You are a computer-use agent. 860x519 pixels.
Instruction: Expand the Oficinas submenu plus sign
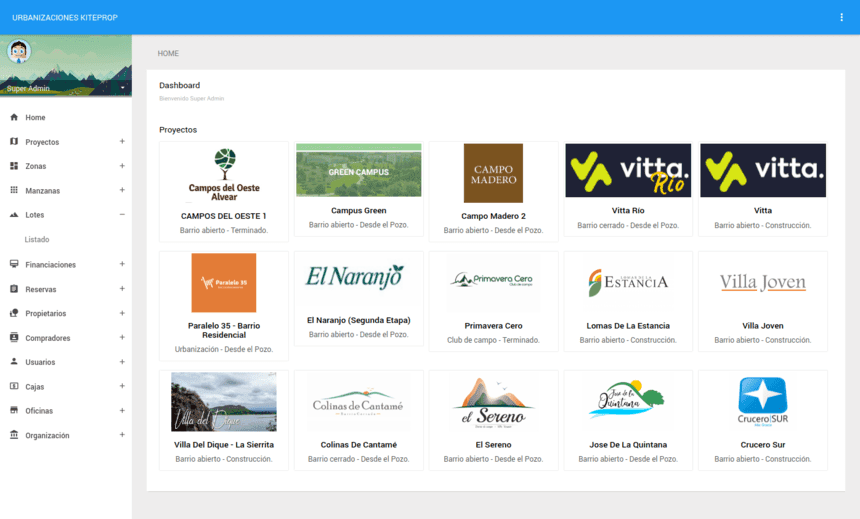pyautogui.click(x=122, y=410)
